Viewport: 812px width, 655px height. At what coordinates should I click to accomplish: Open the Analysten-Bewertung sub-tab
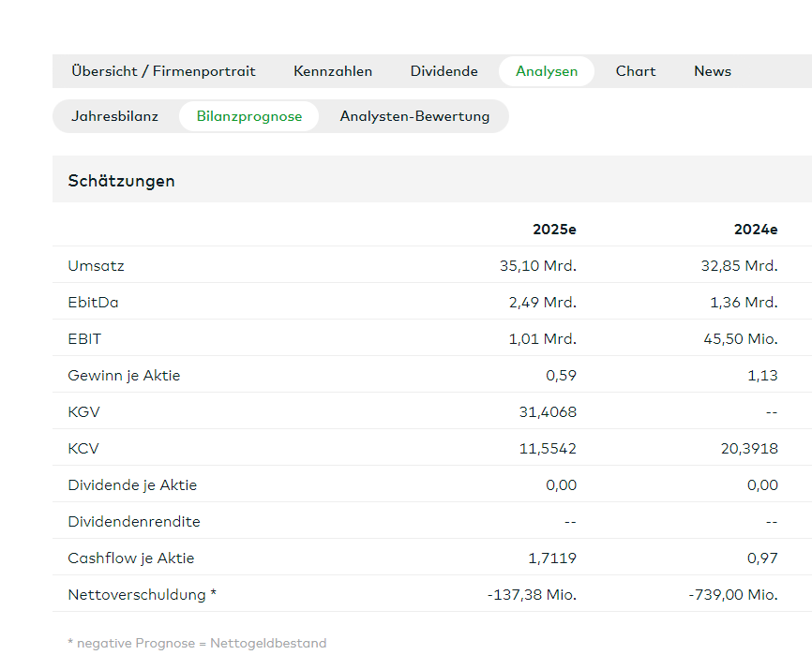(414, 116)
